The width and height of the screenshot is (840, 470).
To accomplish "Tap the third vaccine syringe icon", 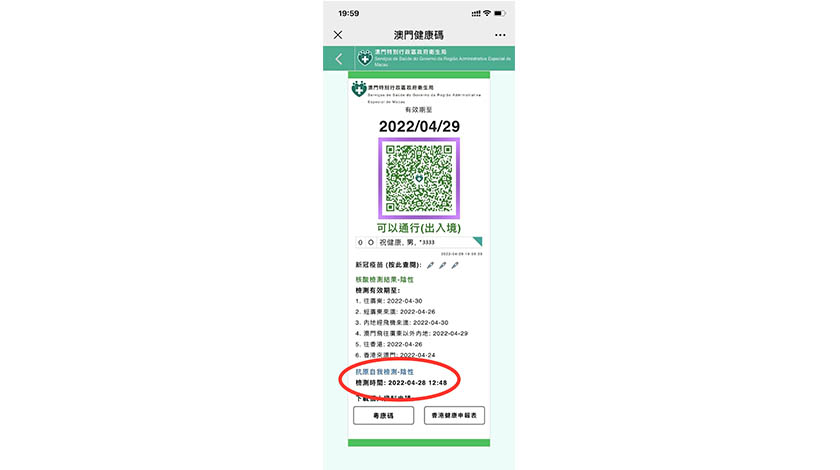I will point(455,265).
